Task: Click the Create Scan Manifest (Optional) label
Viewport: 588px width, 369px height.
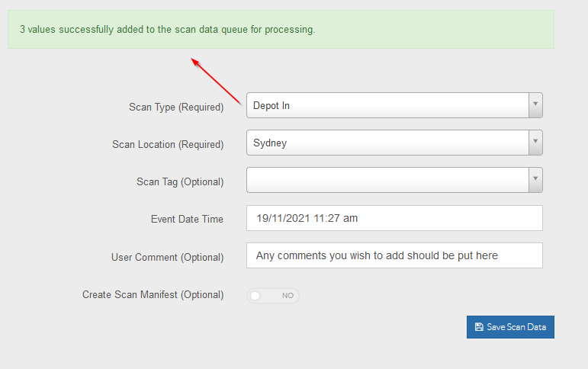Action: click(153, 295)
